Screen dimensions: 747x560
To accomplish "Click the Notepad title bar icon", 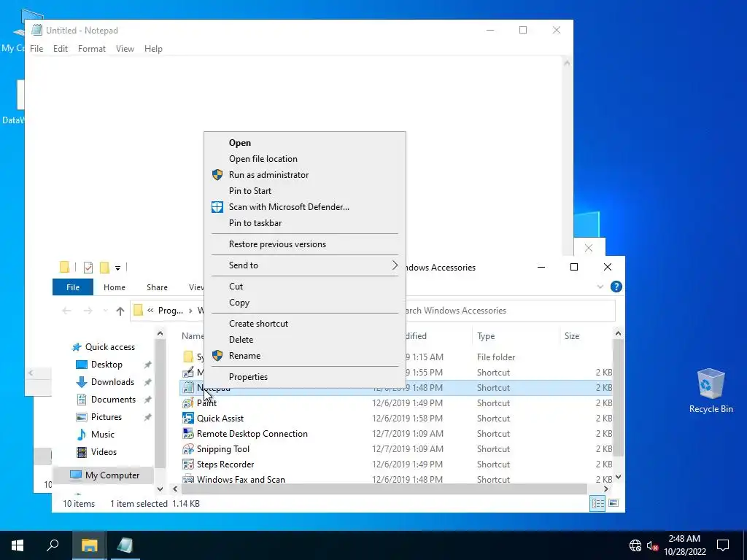I will [x=36, y=30].
